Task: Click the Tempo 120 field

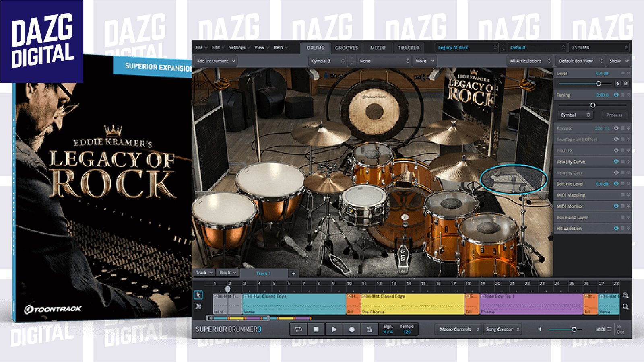Action: pyautogui.click(x=407, y=329)
